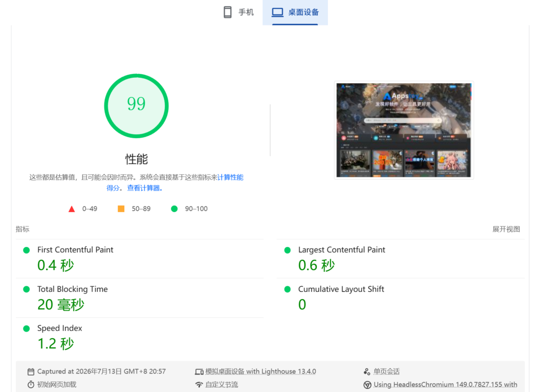
Task: Click the Captured at 2026年7月13日 timestamp
Action: point(101,372)
